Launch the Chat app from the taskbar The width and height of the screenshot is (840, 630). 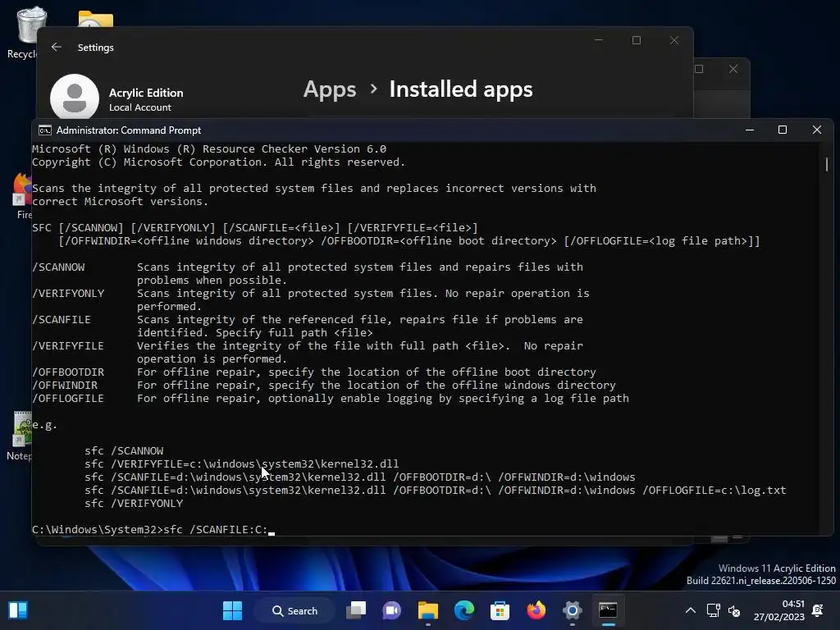coord(391,610)
